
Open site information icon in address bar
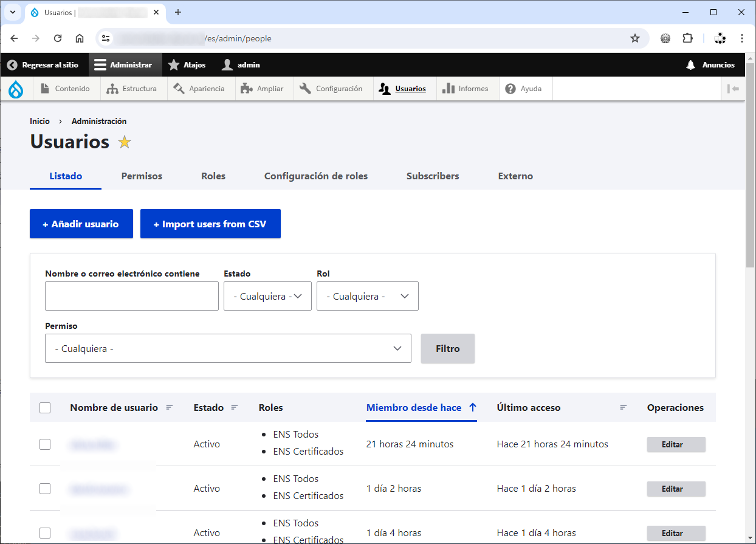106,38
